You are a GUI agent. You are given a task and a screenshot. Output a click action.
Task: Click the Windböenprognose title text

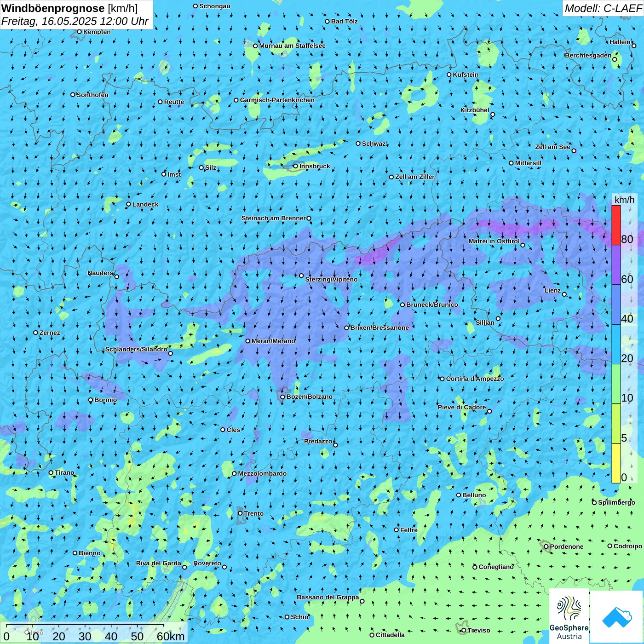[53, 8]
